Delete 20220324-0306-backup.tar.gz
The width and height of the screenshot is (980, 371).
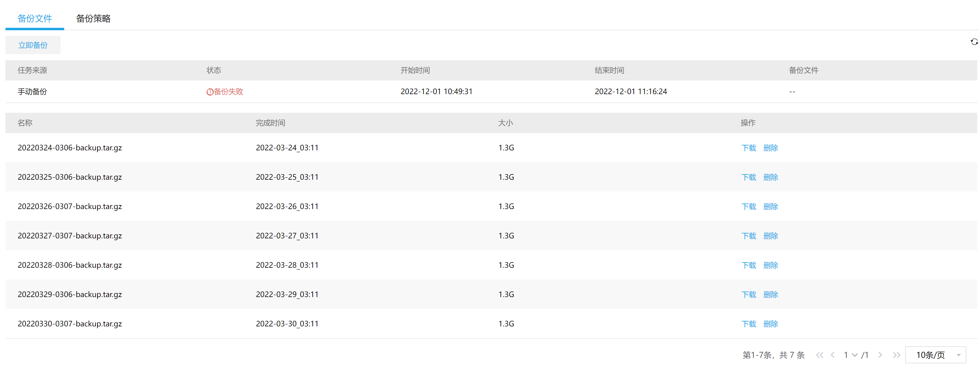click(771, 148)
